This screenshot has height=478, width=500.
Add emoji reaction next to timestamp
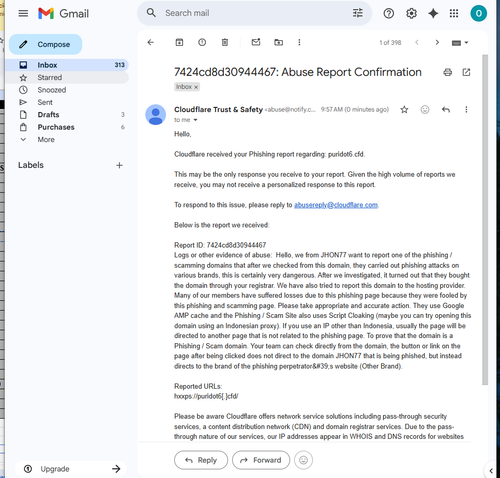pos(425,109)
